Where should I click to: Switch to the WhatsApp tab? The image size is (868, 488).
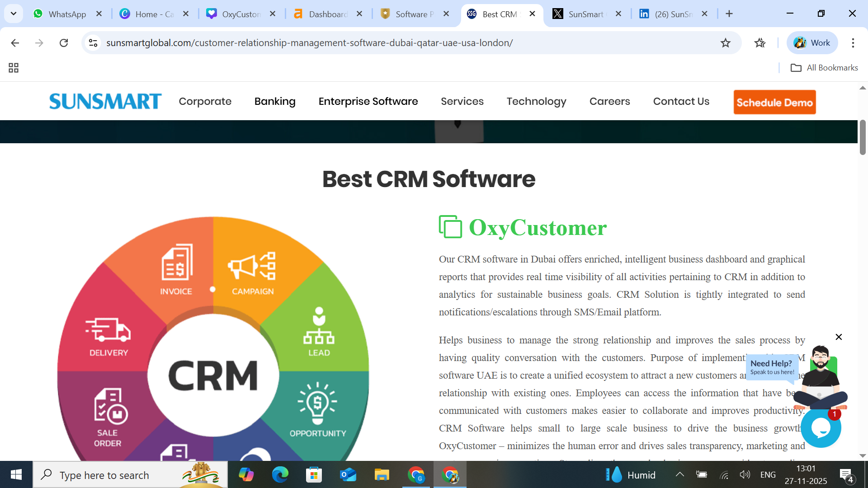(x=67, y=14)
